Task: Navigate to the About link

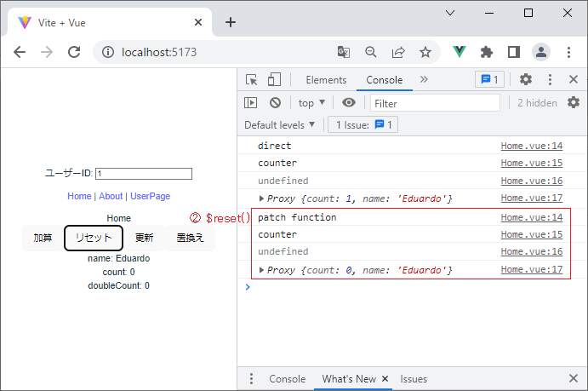Action: tap(111, 196)
